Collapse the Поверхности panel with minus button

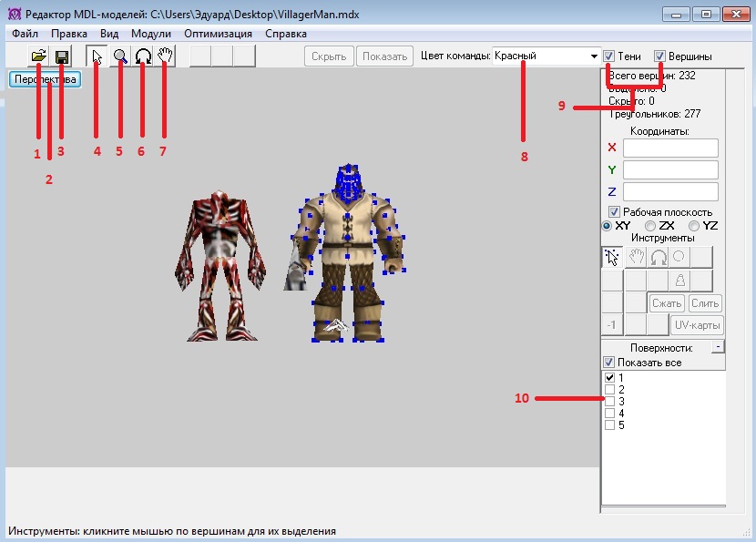pyautogui.click(x=718, y=347)
